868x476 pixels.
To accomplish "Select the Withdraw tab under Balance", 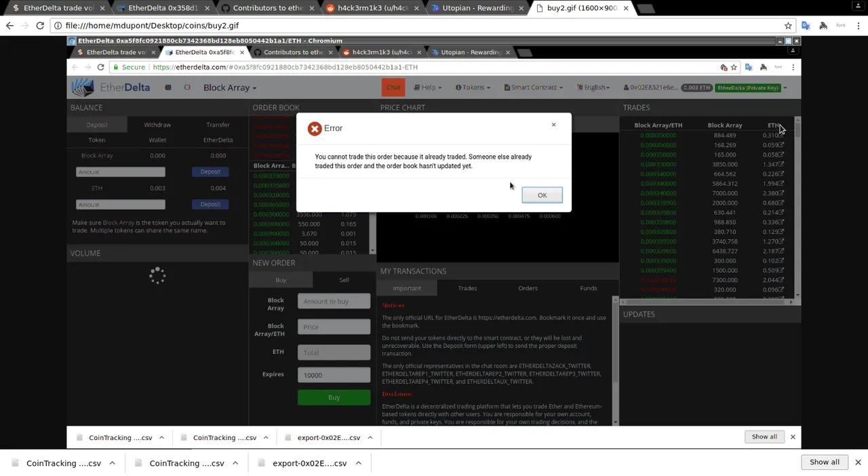I will click(157, 125).
